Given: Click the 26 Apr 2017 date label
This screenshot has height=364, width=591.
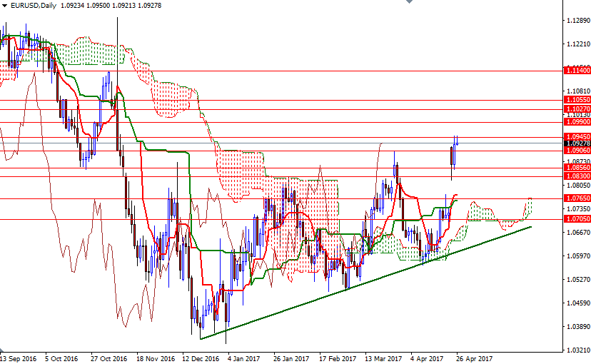Looking at the screenshot, I should tap(474, 359).
